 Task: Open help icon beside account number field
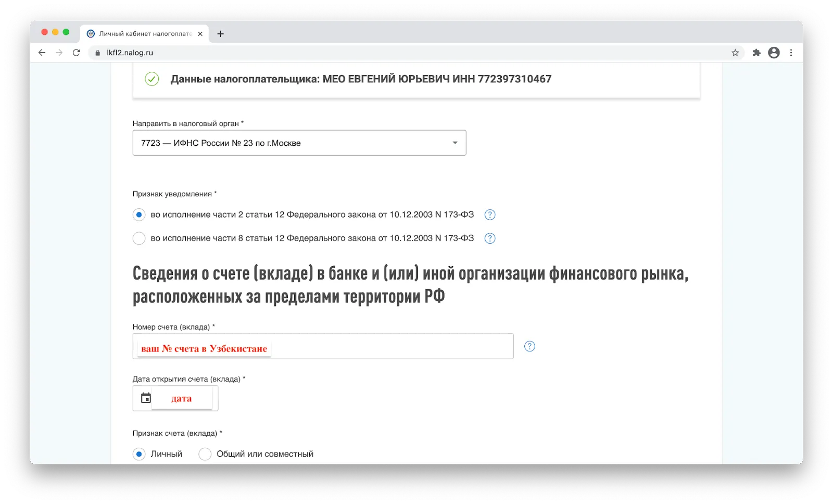tap(529, 346)
